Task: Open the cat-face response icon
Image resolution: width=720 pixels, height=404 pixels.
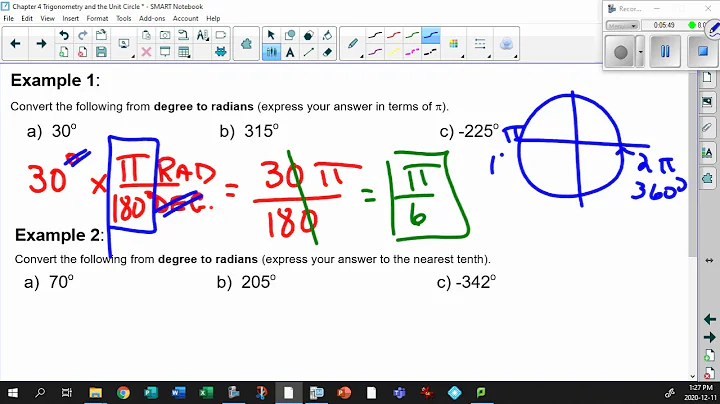Action: click(221, 52)
